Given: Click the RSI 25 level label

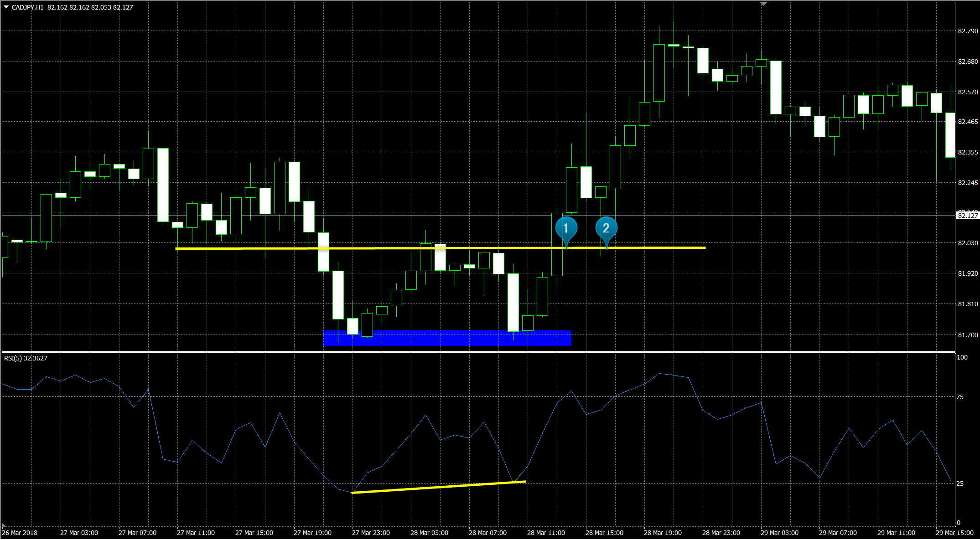Looking at the screenshot, I should tap(960, 483).
